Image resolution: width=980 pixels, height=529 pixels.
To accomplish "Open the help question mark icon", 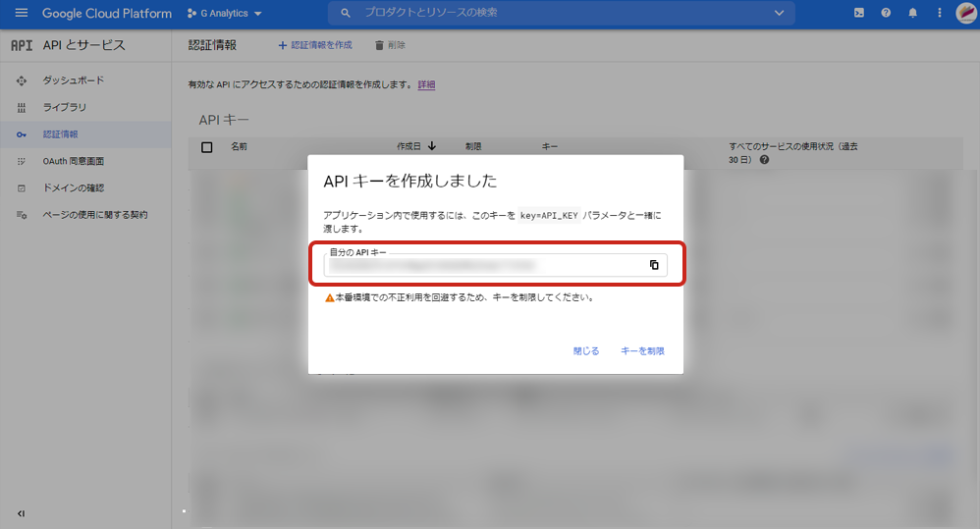I will coord(886,13).
